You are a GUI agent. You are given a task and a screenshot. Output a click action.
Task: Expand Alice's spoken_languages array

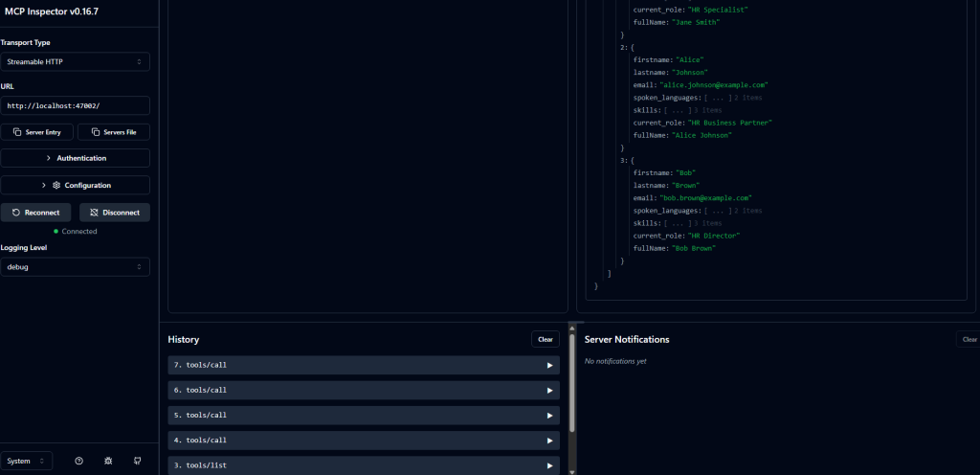click(718, 98)
